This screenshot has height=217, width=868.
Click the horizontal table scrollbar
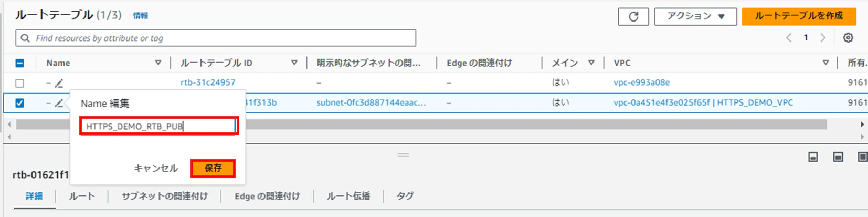(x=421, y=125)
